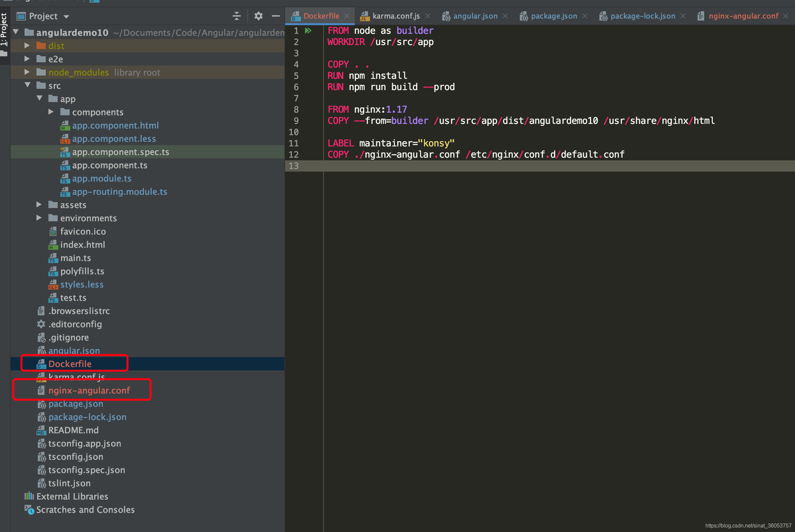The image size is (795, 532).
Task: Hide the Project panel with minus icon
Action: 275,16
